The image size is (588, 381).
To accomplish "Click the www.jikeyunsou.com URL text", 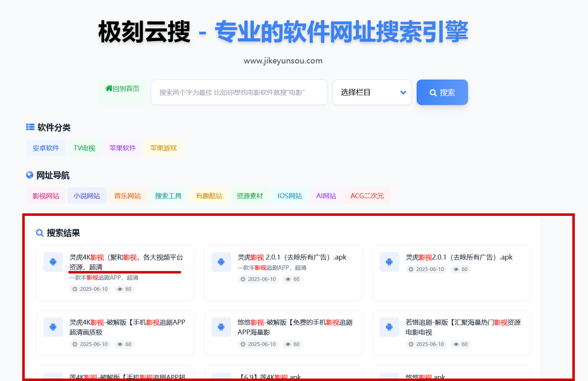I will [x=283, y=61].
